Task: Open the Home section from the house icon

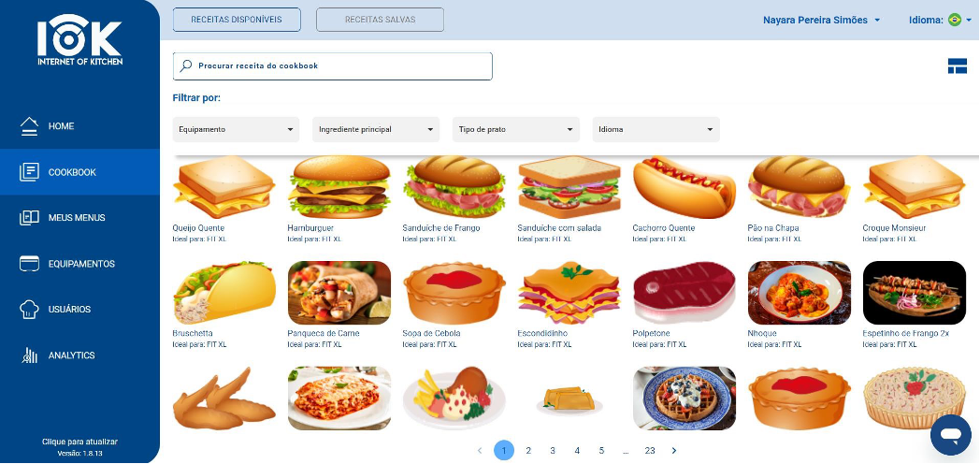Action: (29, 126)
